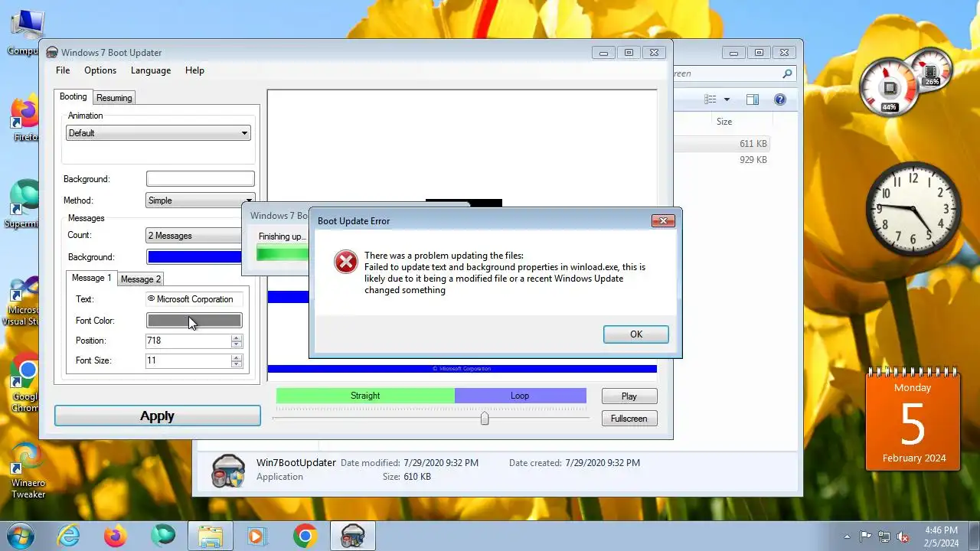980x551 pixels.
Task: Expand the Animation dropdown set to Default
Action: 158,133
